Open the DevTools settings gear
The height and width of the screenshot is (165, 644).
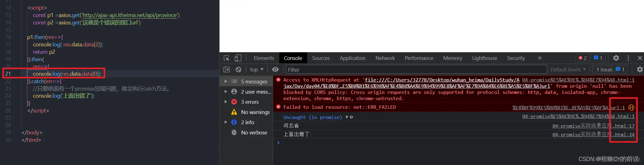pyautogui.click(x=616, y=58)
